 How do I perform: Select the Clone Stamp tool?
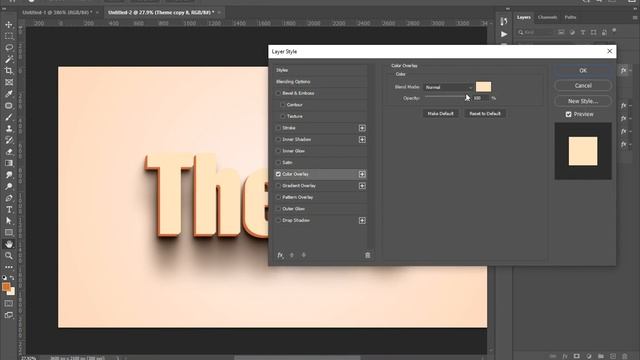(x=9, y=129)
